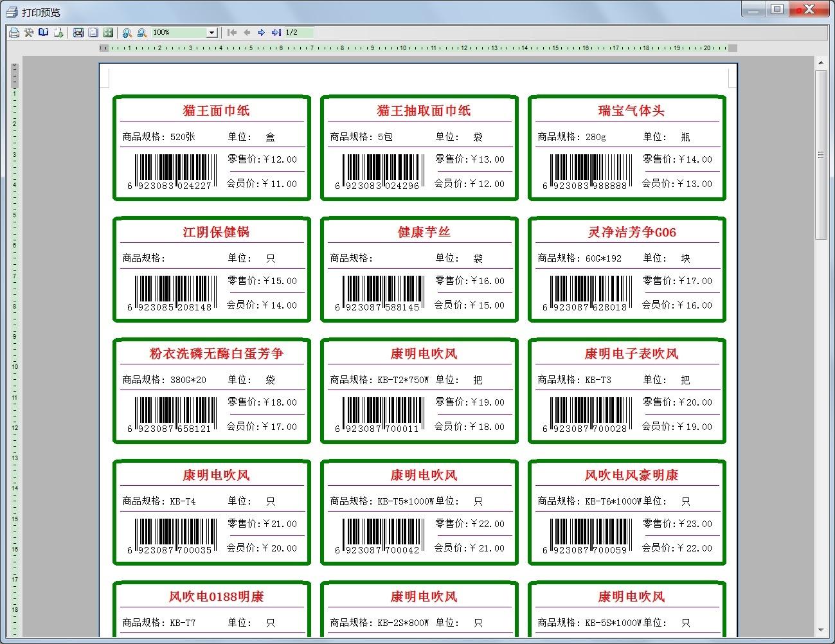Viewport: 835px width, 644px height.
Task: Show multiple pages thumbnail view icon
Action: coord(108,32)
